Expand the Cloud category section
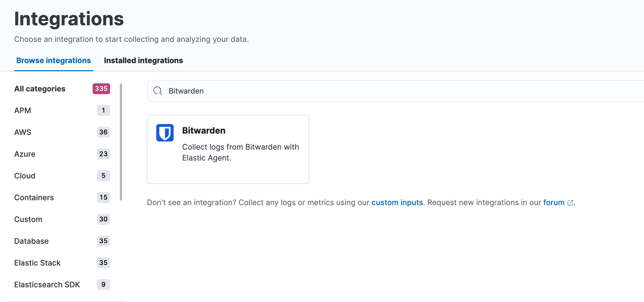644x302 pixels. coord(25,175)
